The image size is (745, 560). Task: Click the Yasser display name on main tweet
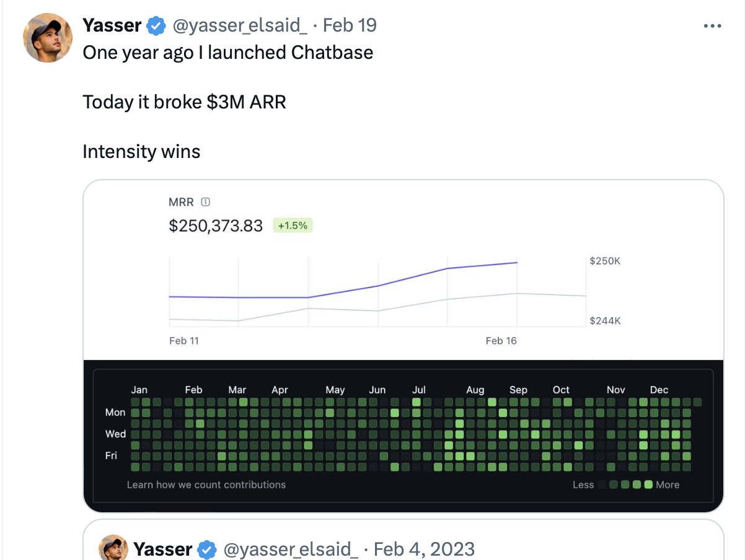pyautogui.click(x=112, y=25)
